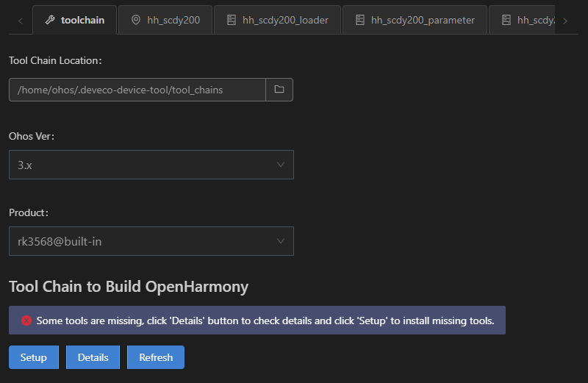The height and width of the screenshot is (383, 588).
Task: Browse for tool chain folder
Action: (x=279, y=90)
